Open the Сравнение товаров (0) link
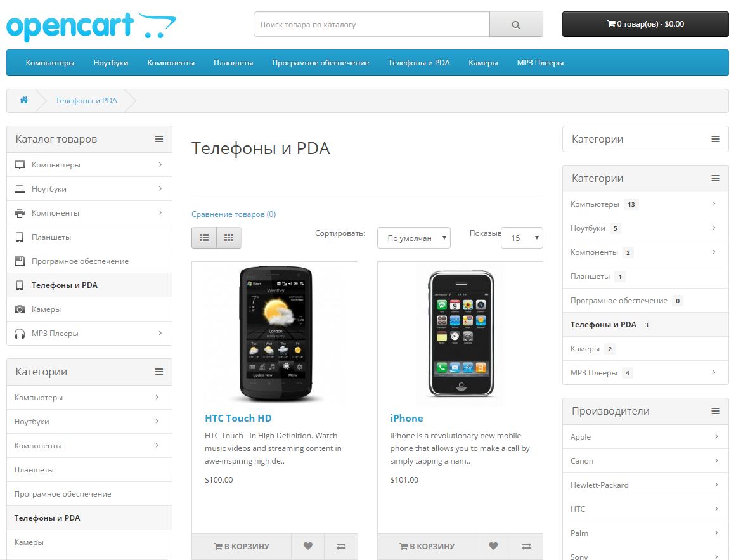Image resolution: width=736 pixels, height=560 pixels. point(233,214)
